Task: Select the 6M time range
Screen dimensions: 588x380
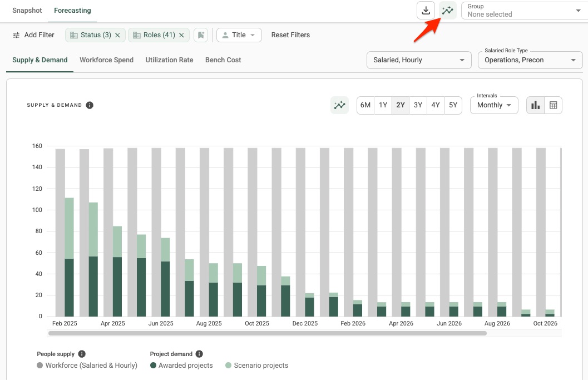Action: [365, 105]
